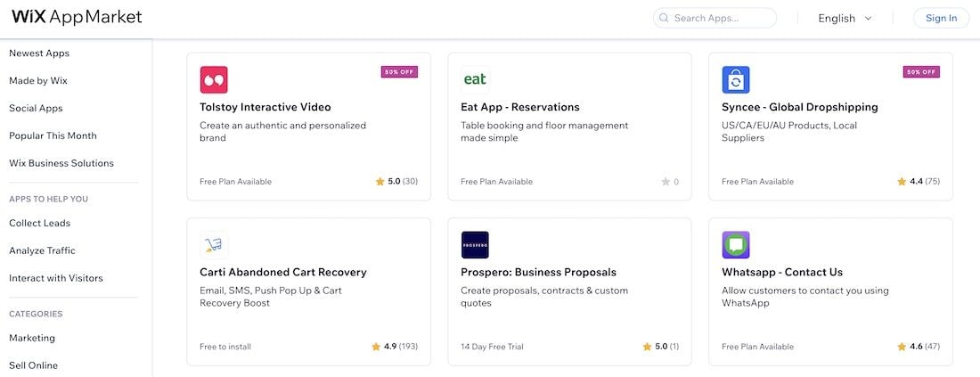980x377 pixels.
Task: Open the Sell Online category
Action: coord(33,365)
